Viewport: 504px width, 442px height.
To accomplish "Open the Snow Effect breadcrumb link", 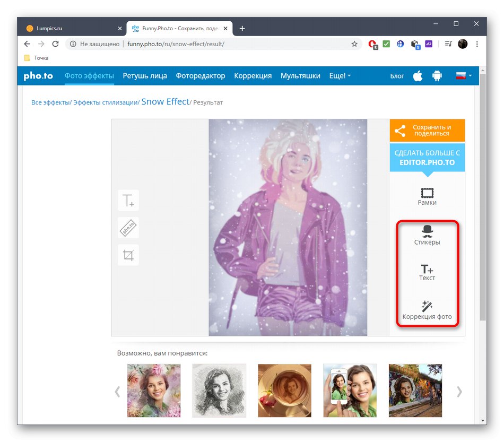I will (x=165, y=101).
